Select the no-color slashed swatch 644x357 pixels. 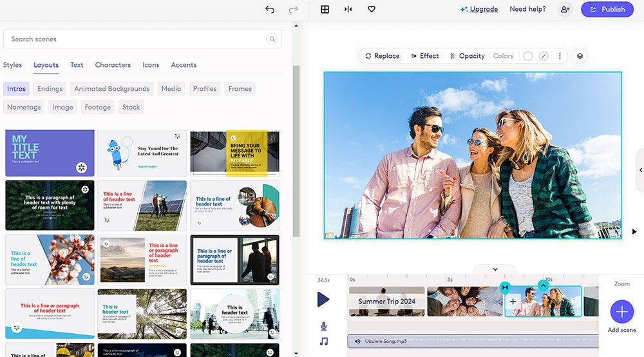(x=544, y=56)
